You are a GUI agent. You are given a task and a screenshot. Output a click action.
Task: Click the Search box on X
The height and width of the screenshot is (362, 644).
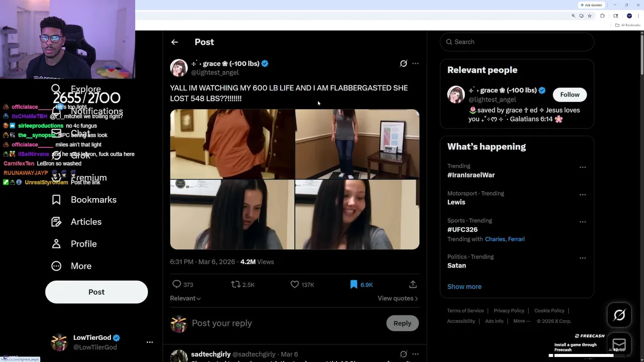pos(517,42)
